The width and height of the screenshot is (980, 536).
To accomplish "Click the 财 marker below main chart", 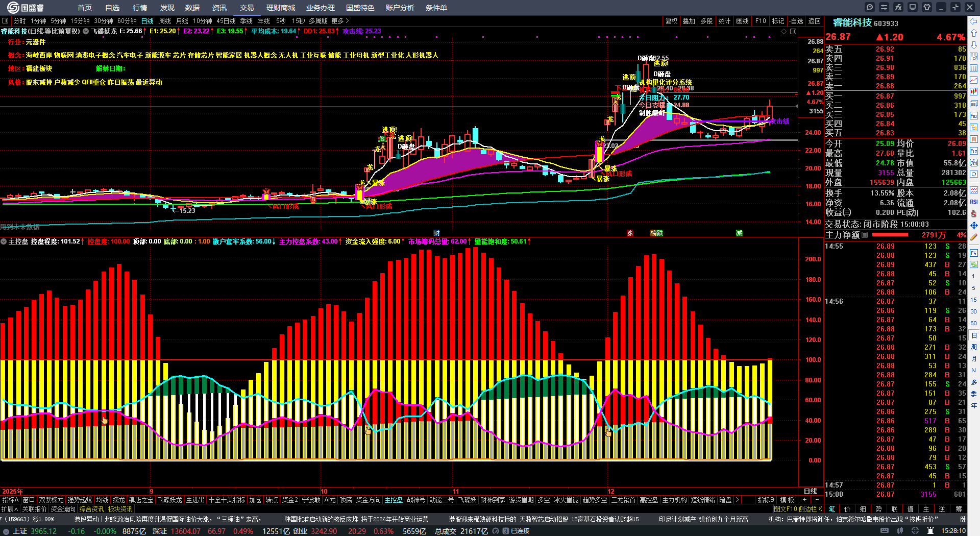I will pos(436,233).
